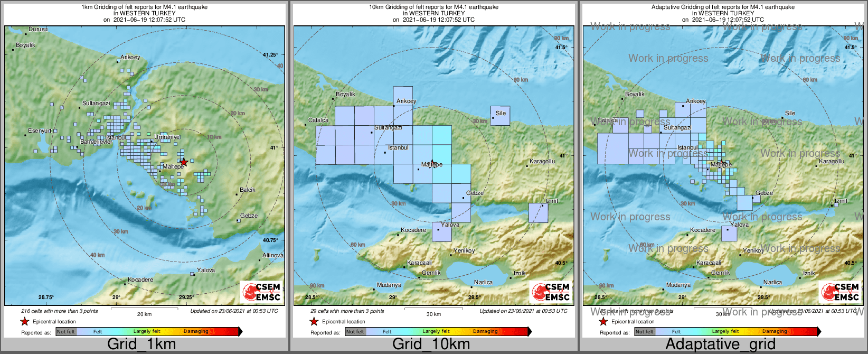Click the Yenikoy label on Grid_10km map
Viewport: 868px width, 354px height.
click(x=464, y=250)
